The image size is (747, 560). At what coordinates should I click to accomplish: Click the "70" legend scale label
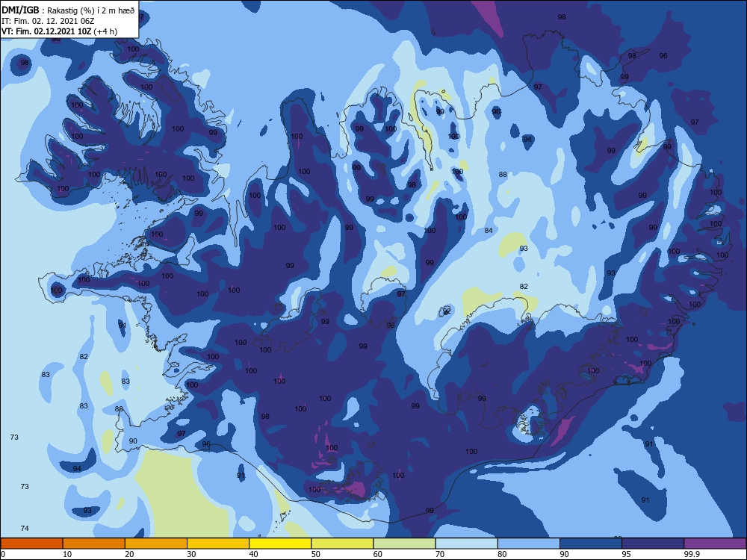[440, 554]
